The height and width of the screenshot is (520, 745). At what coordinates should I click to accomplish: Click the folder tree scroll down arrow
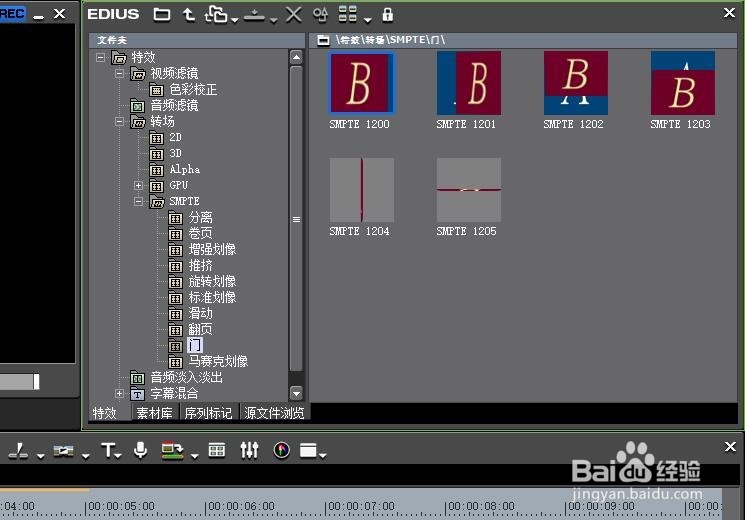coord(296,394)
